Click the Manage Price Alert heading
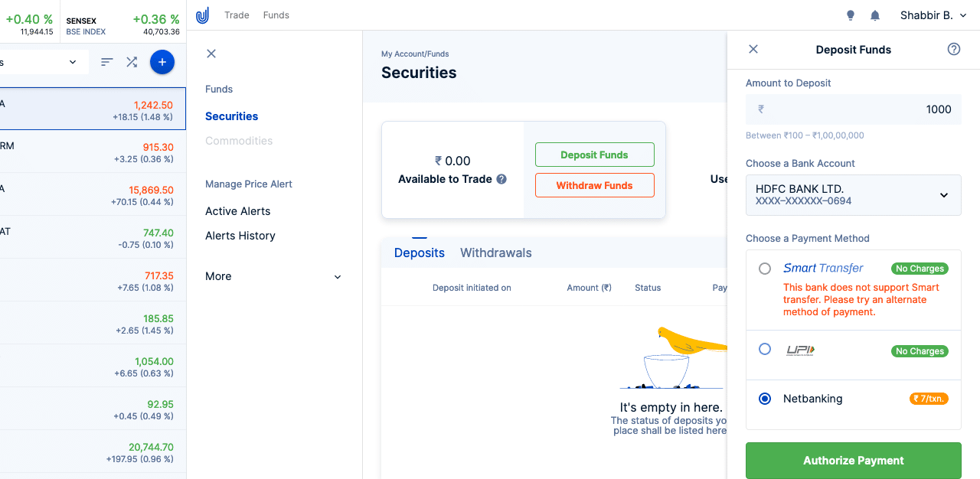Screen dimensions: 980x479 click(249, 184)
